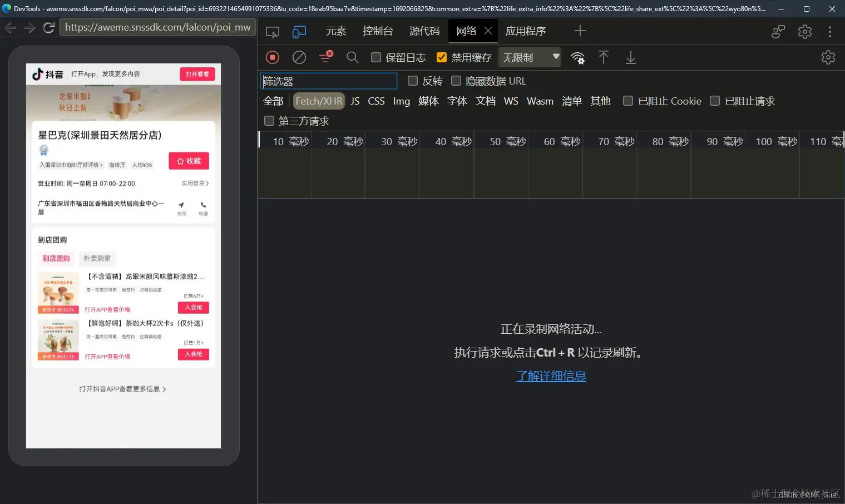This screenshot has height=504, width=845.
Task: Click the 收藏 button on the store page
Action: [189, 161]
